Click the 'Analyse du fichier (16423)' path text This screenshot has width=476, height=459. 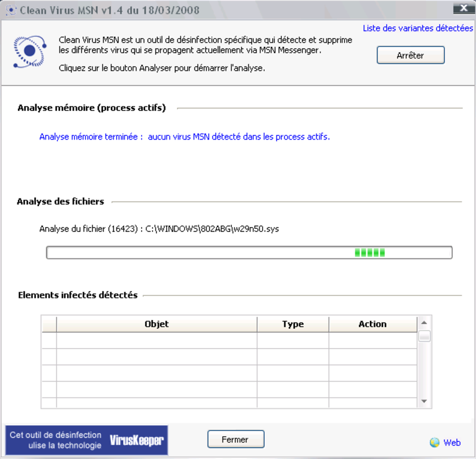pyautogui.click(x=159, y=229)
